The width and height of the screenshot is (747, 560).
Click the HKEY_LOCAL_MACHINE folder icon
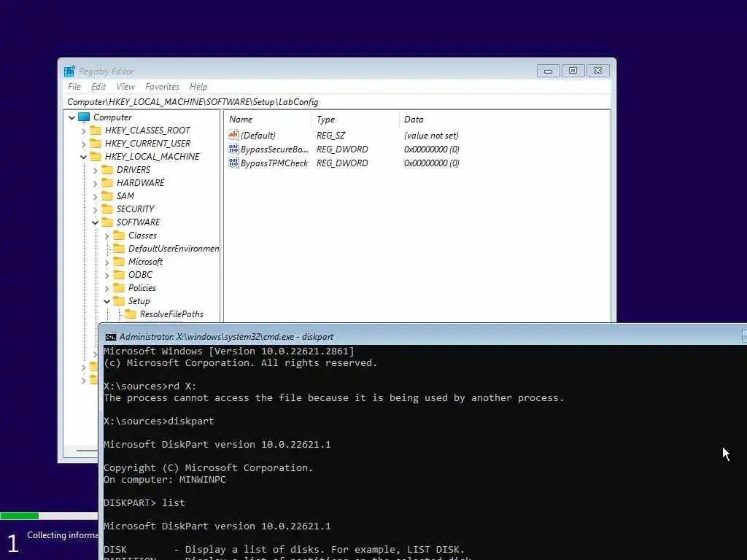coord(96,157)
